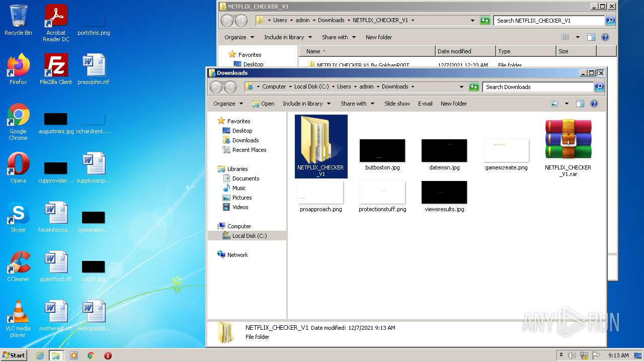Click the Forward button in Downloads window
644x362 pixels.
pyautogui.click(x=230, y=87)
